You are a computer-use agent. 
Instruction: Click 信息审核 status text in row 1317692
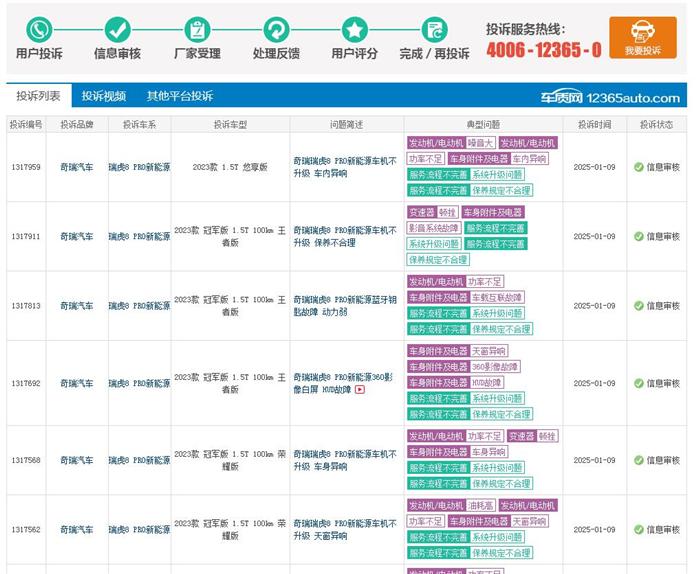click(x=663, y=383)
